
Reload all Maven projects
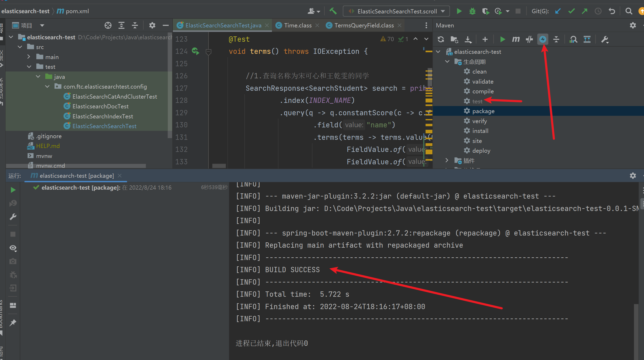[441, 39]
